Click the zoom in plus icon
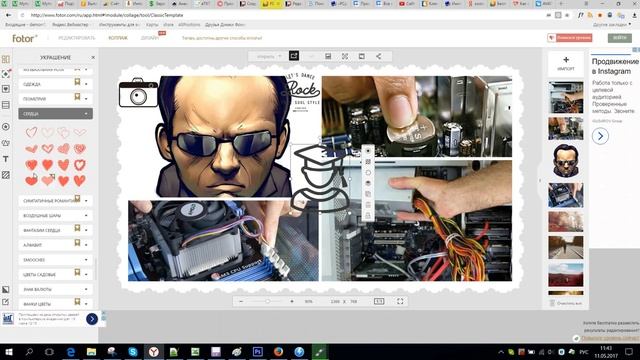Screen dimensions: 640x360 point(292,301)
